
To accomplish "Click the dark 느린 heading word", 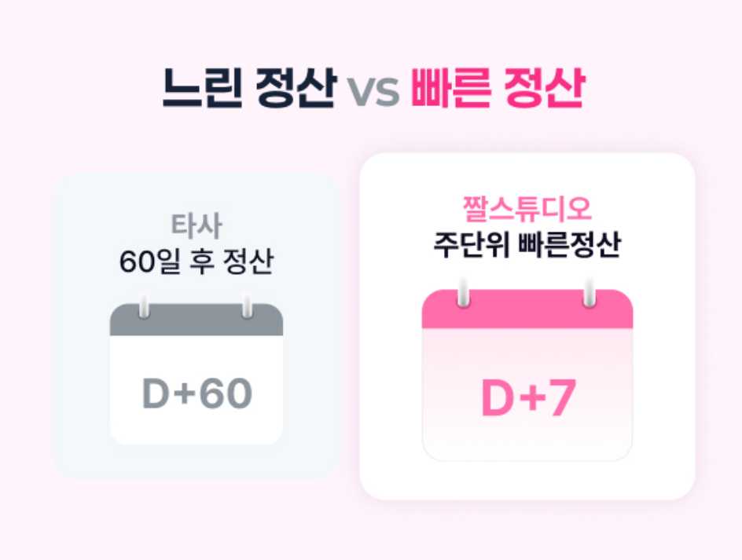I will tap(203, 88).
